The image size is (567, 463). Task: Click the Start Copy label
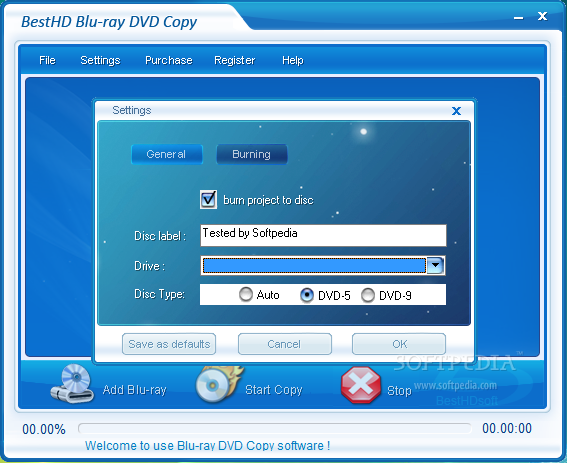coord(274,390)
